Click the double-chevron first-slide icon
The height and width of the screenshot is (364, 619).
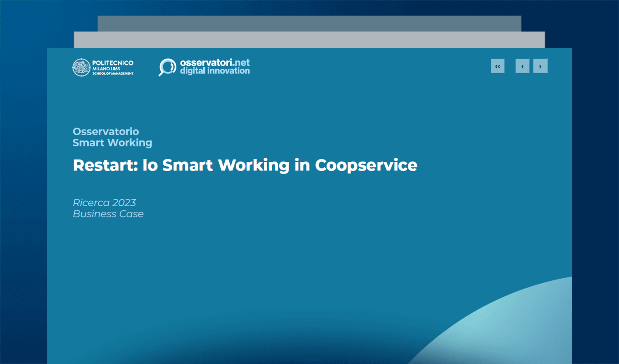tap(497, 66)
